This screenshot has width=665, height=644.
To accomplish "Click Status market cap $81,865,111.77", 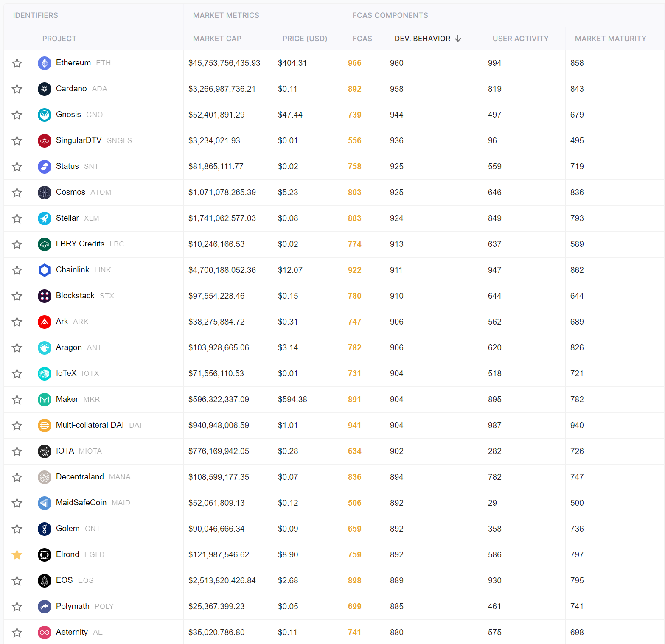I will point(216,167).
